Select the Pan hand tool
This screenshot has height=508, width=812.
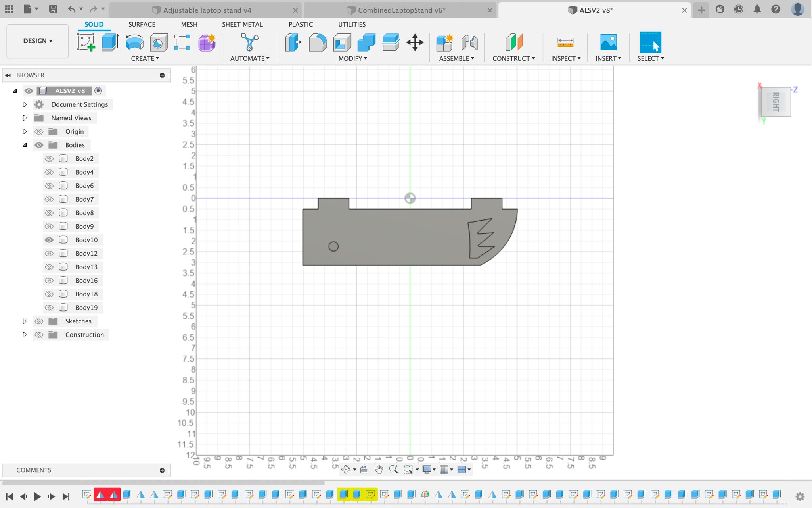pyautogui.click(x=379, y=470)
